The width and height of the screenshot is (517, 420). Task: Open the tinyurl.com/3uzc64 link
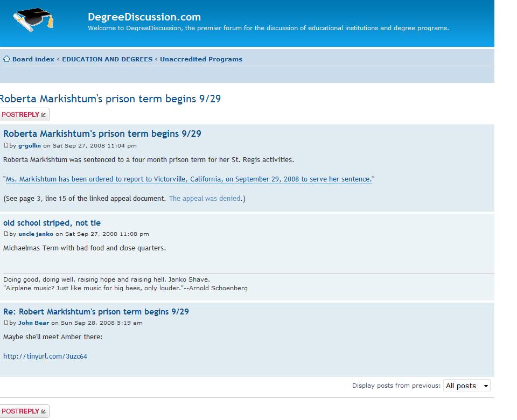45,356
